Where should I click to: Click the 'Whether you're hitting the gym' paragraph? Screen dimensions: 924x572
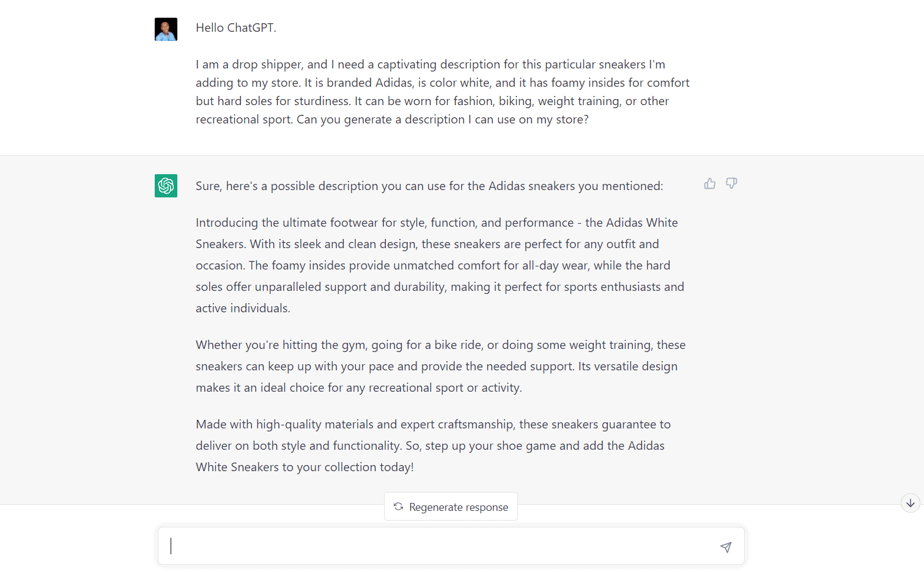[x=440, y=366]
